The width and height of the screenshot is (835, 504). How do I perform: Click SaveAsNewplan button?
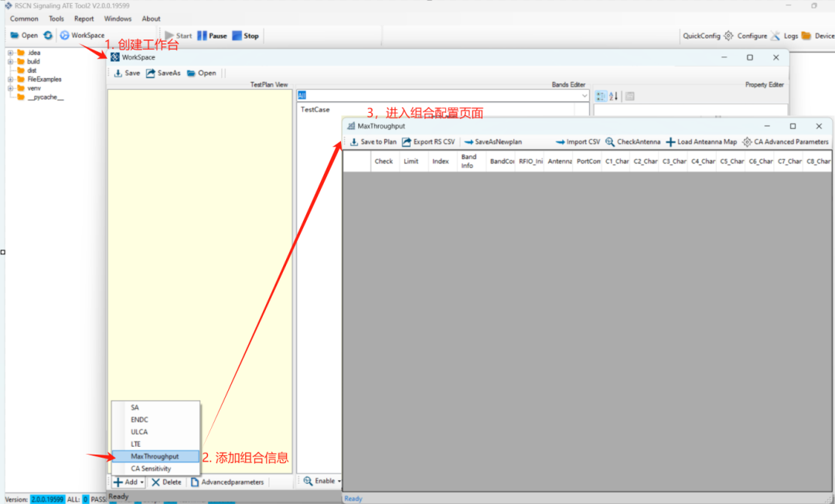493,141
